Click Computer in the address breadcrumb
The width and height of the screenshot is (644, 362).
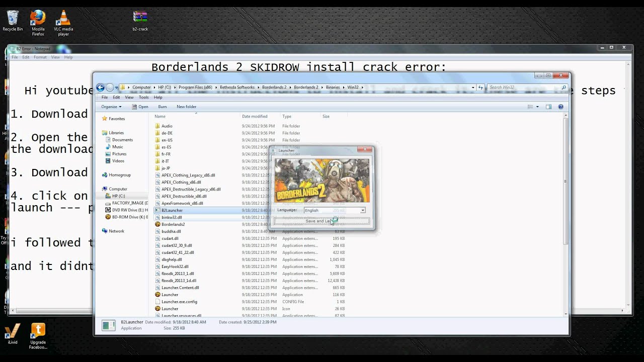[141, 87]
